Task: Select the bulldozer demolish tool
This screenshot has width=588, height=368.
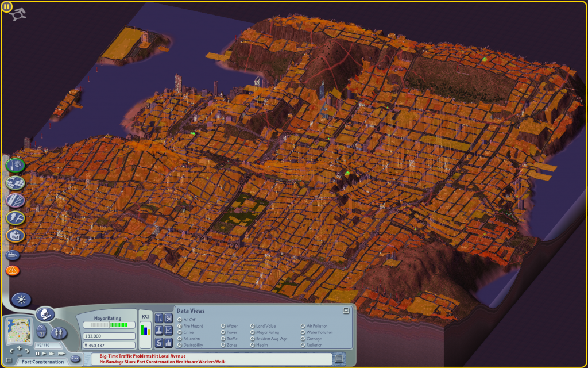Action: pos(13,255)
